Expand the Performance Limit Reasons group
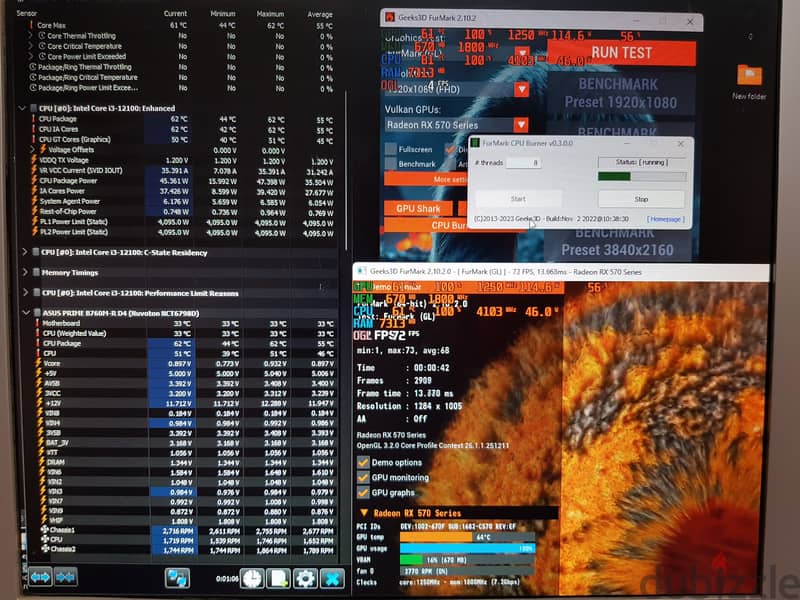Viewport: 800px width, 600px height. (24, 292)
